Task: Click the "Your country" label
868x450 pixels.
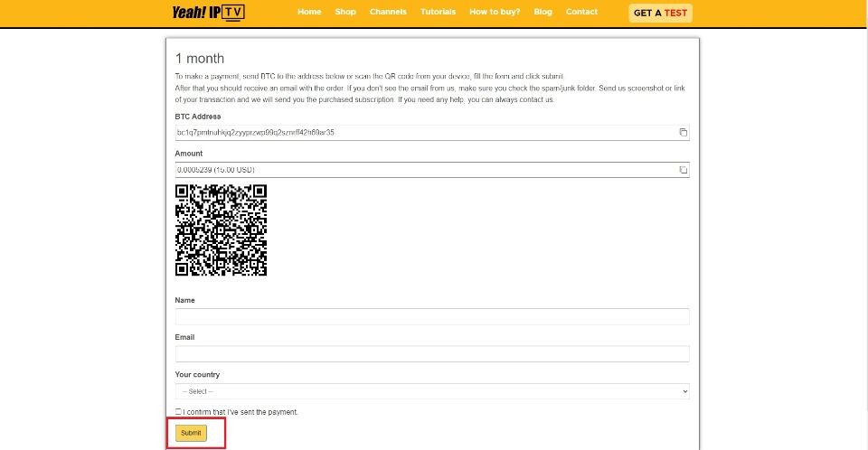Action: click(x=197, y=375)
